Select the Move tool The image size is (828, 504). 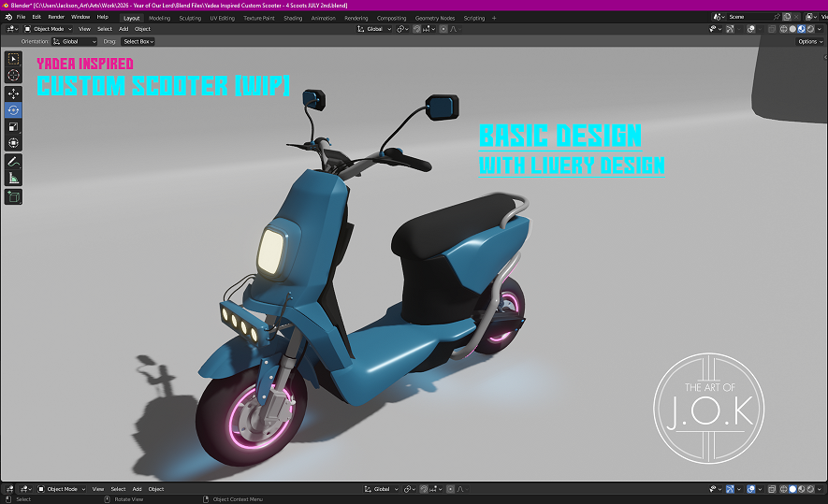click(14, 94)
